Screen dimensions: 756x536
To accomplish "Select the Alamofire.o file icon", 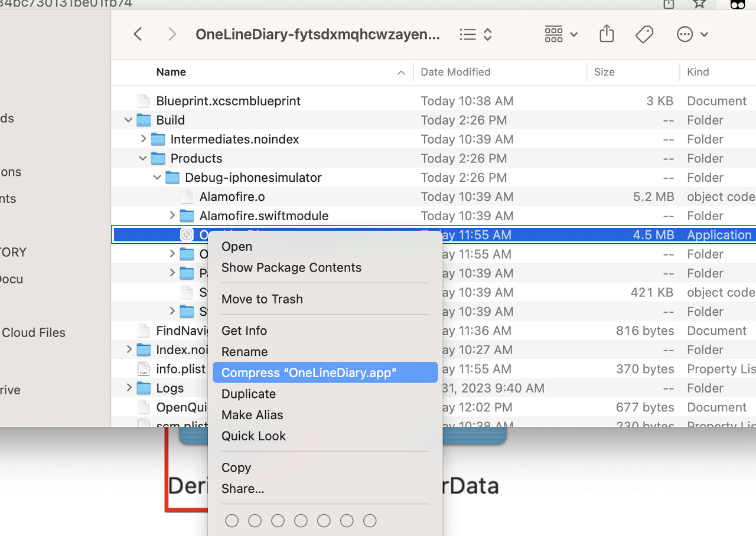I will click(x=187, y=197).
